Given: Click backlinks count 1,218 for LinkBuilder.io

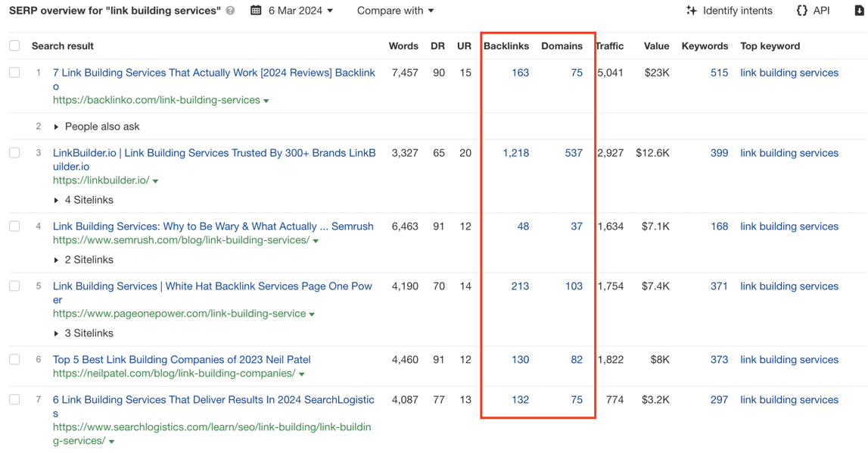Looking at the screenshot, I should click(516, 153).
